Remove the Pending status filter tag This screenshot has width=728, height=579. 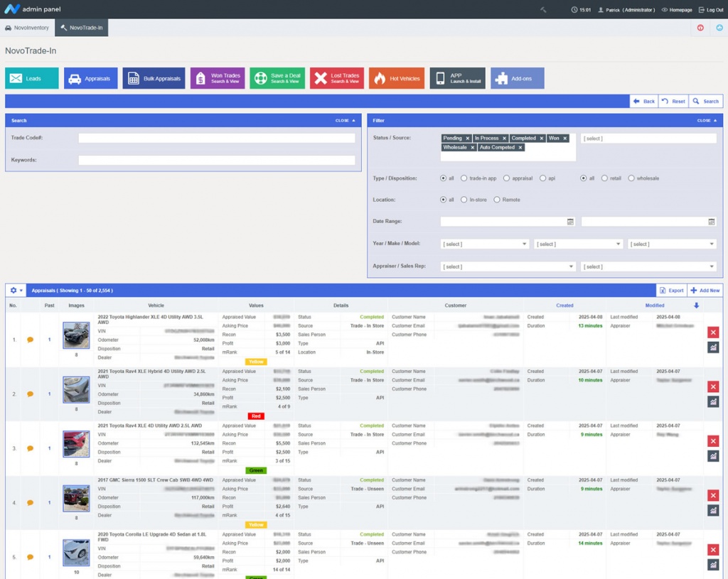click(x=468, y=139)
